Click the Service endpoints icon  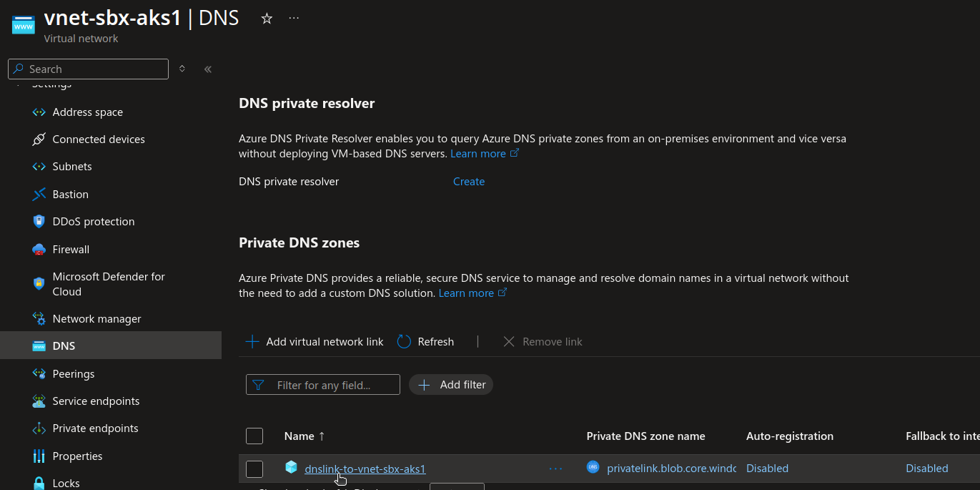39,401
